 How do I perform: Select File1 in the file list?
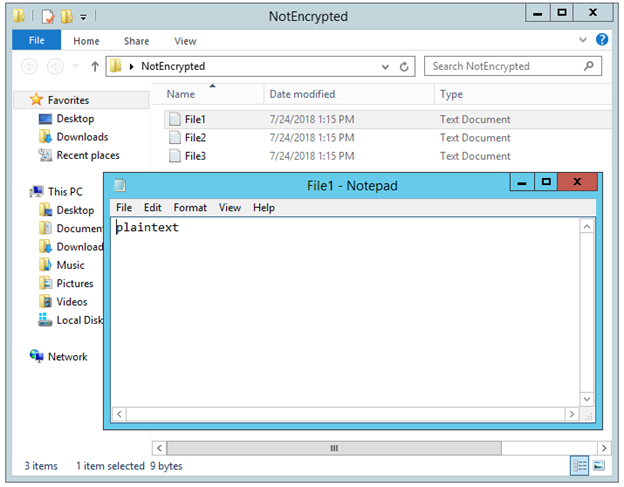click(195, 119)
